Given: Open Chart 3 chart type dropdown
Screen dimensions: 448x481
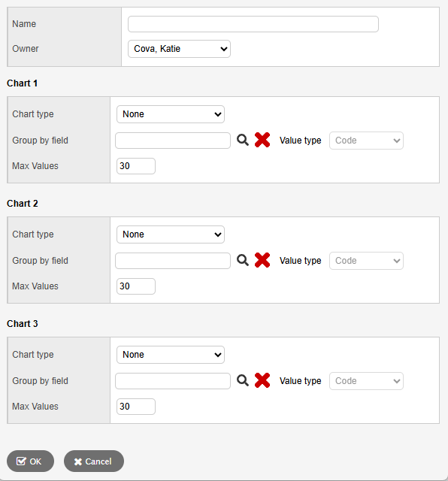Looking at the screenshot, I should [171, 355].
